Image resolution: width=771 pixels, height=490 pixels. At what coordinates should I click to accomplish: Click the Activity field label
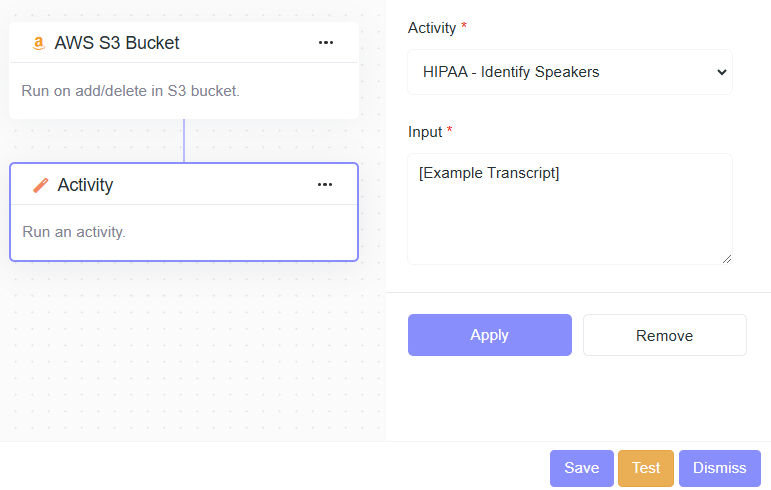pyautogui.click(x=432, y=28)
